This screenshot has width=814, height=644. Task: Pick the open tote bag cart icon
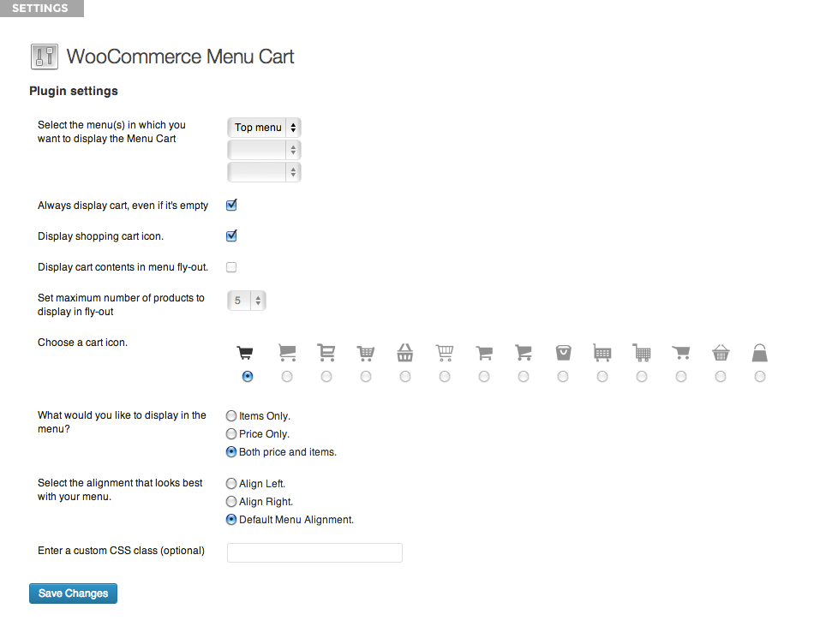coord(563,377)
